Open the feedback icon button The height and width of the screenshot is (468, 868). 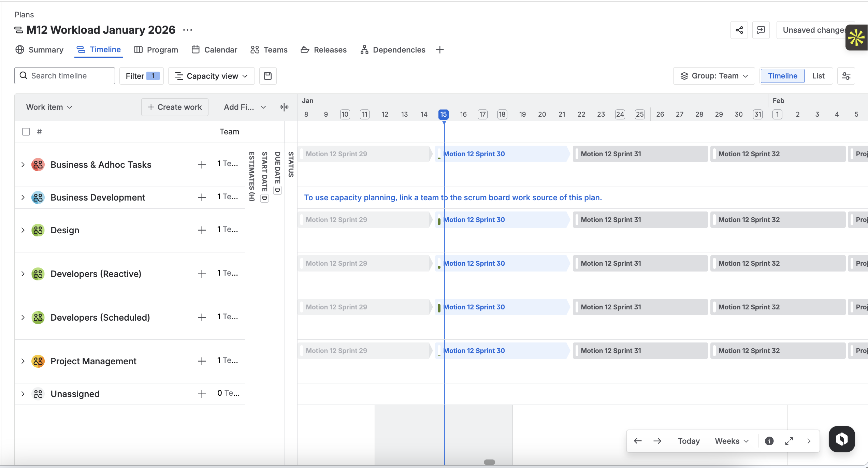click(761, 30)
